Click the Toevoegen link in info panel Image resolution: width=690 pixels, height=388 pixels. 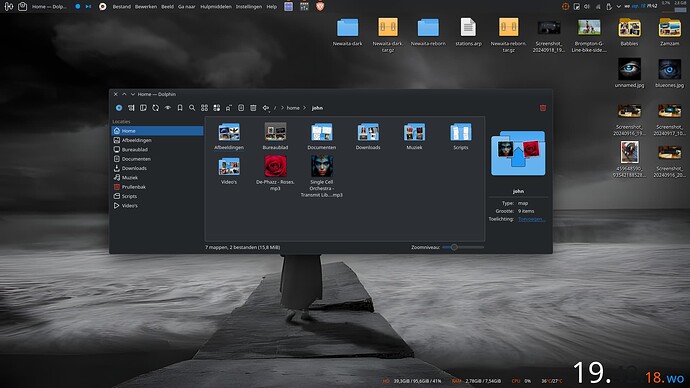tap(531, 219)
